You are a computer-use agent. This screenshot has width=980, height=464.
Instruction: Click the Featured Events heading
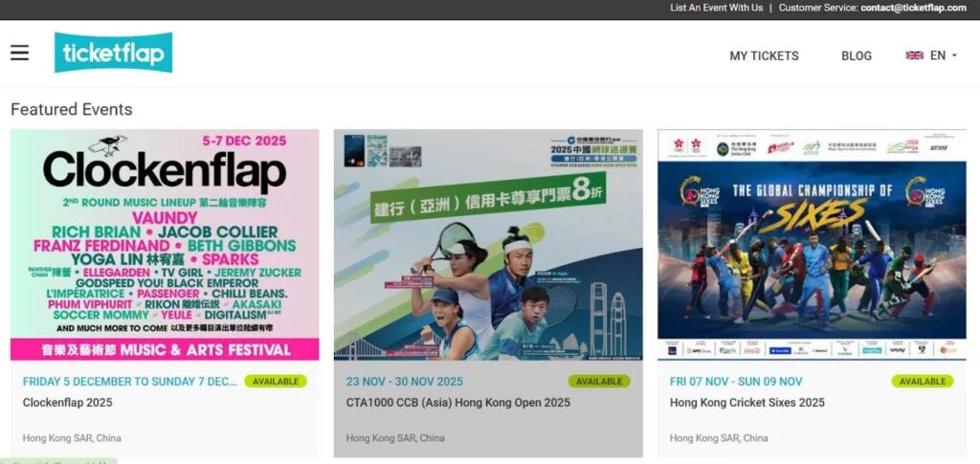click(x=71, y=109)
